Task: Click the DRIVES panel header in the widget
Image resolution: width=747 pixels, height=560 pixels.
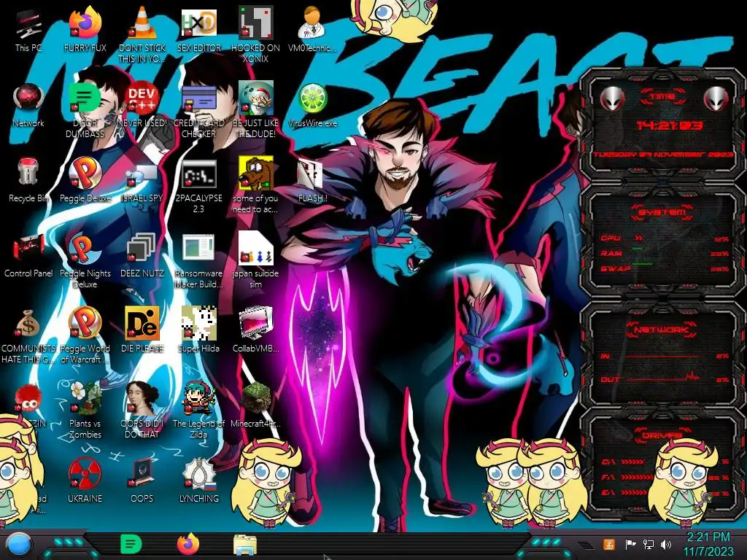Action: 662,435
